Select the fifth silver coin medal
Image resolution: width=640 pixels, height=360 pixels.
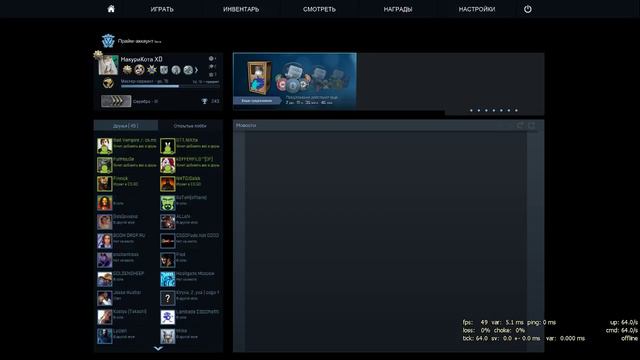[x=176, y=70]
